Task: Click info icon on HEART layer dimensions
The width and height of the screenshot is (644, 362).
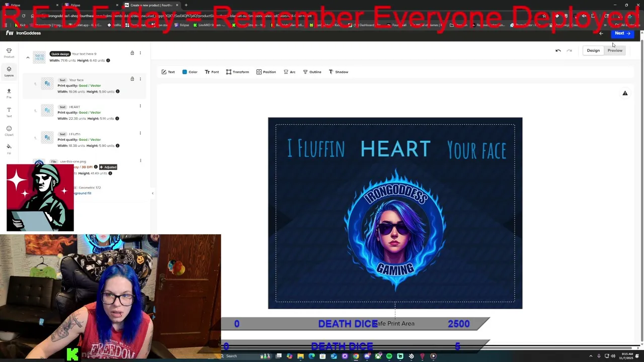Action: pyautogui.click(x=117, y=119)
